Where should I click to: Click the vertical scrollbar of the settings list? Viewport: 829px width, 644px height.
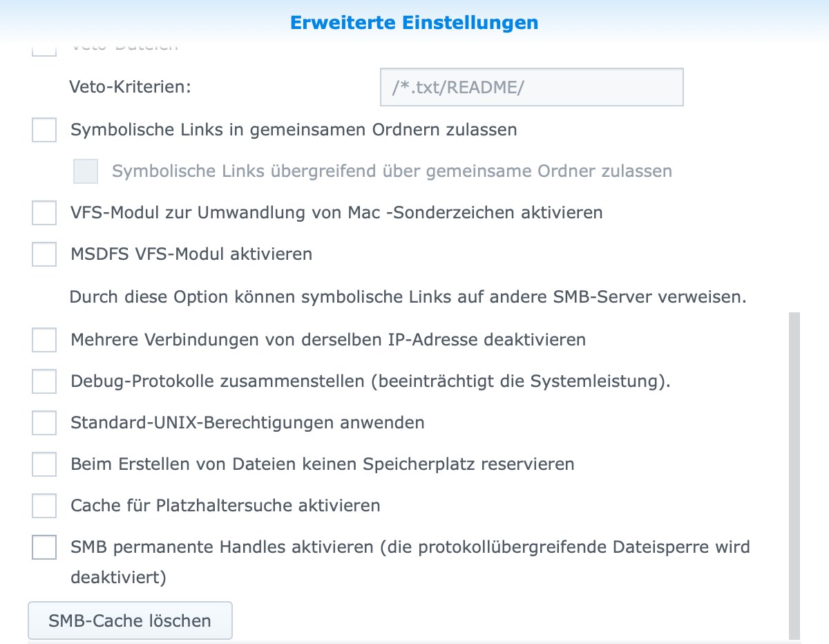tap(794, 475)
